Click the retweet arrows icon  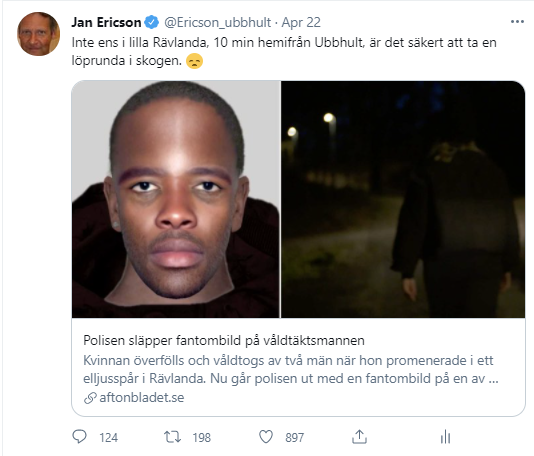172,437
